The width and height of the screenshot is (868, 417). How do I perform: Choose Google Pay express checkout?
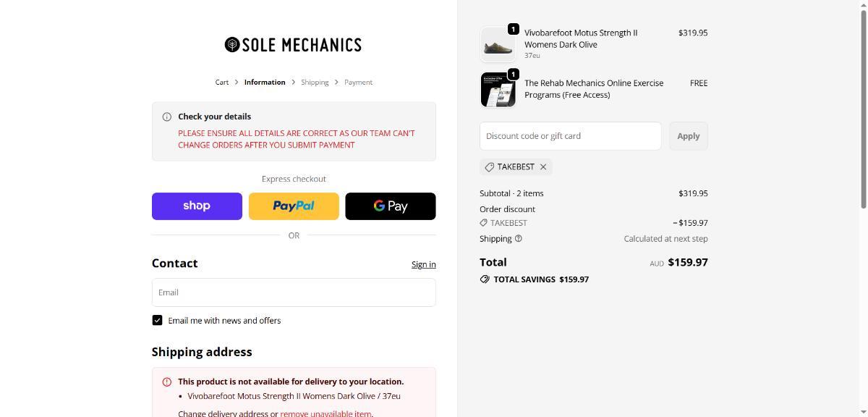(391, 206)
